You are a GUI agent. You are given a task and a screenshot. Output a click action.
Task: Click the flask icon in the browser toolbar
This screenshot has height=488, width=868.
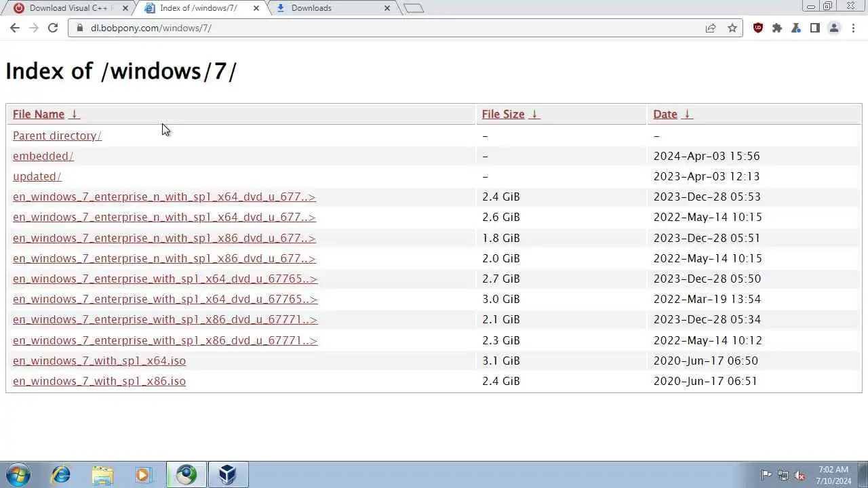click(x=796, y=28)
